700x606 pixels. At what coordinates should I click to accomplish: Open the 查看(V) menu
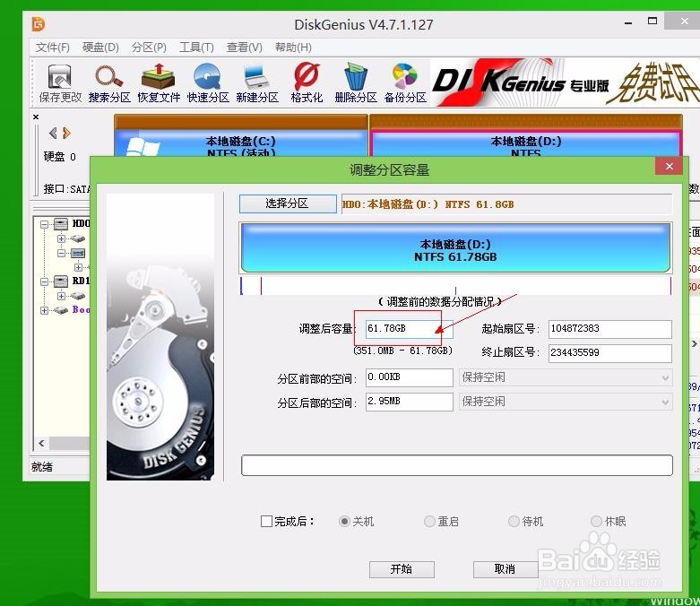tap(244, 47)
